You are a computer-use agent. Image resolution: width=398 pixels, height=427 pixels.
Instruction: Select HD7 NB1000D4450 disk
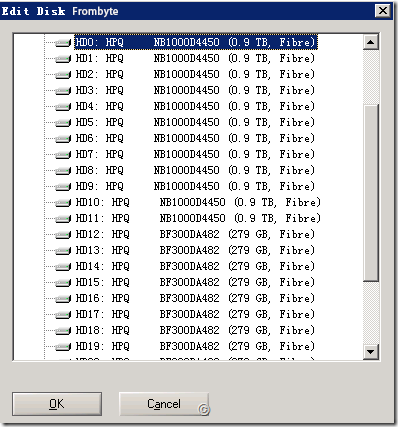[195, 154]
